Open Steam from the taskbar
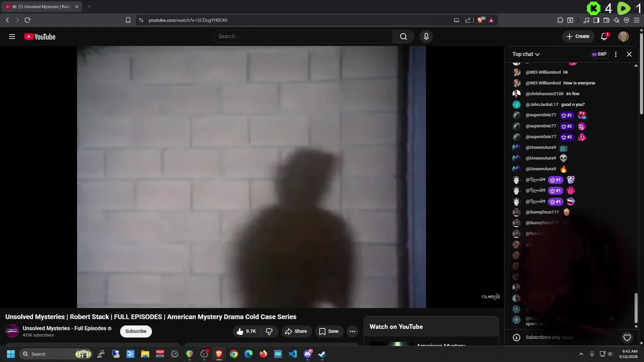644x362 pixels. (x=322, y=354)
